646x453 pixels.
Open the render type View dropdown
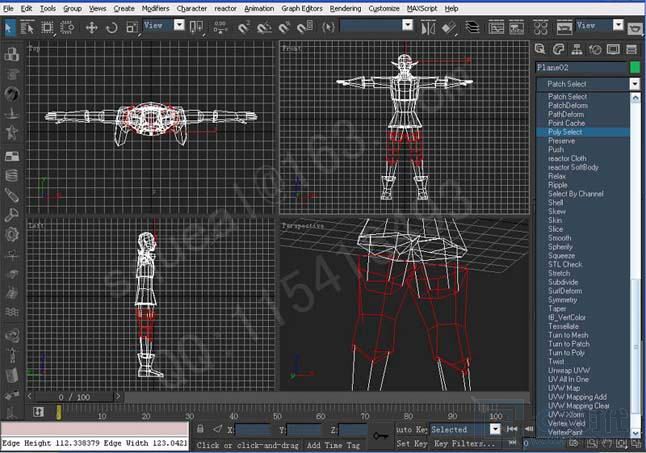(x=618, y=26)
